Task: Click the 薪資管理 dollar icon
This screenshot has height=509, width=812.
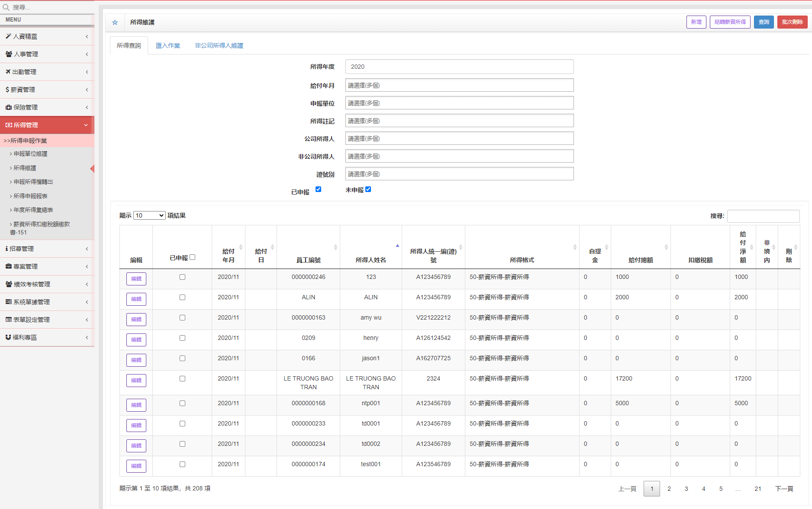Action: coord(7,90)
